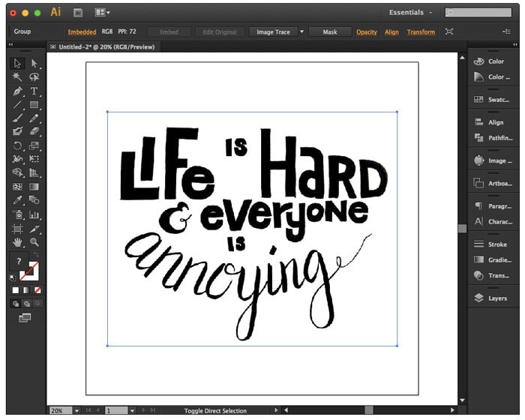Open the Opacity link panel
525x420 pixels.
[x=366, y=31]
